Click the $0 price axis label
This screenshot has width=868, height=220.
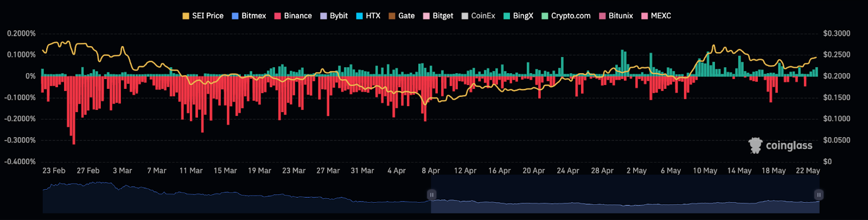click(827, 161)
